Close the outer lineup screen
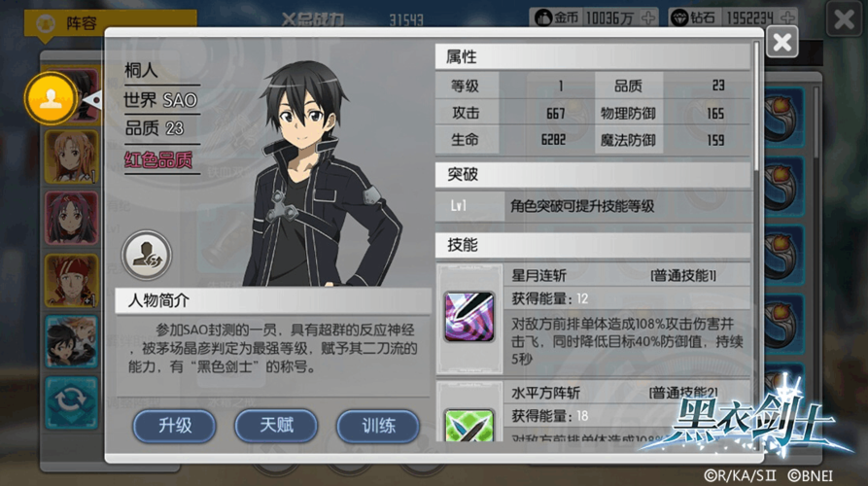Screen dimensions: 868x486 coord(844,19)
